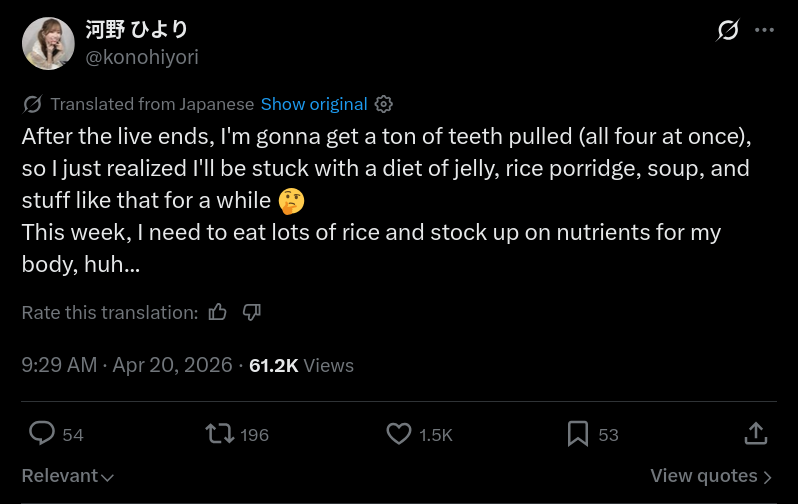Click the View quotes chevron arrow
This screenshot has width=798, height=504.
point(768,477)
